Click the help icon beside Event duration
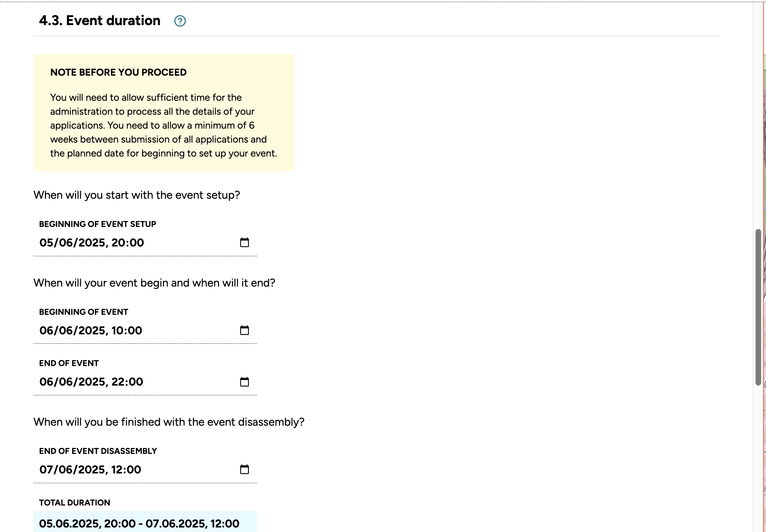The image size is (766, 532). coord(180,21)
